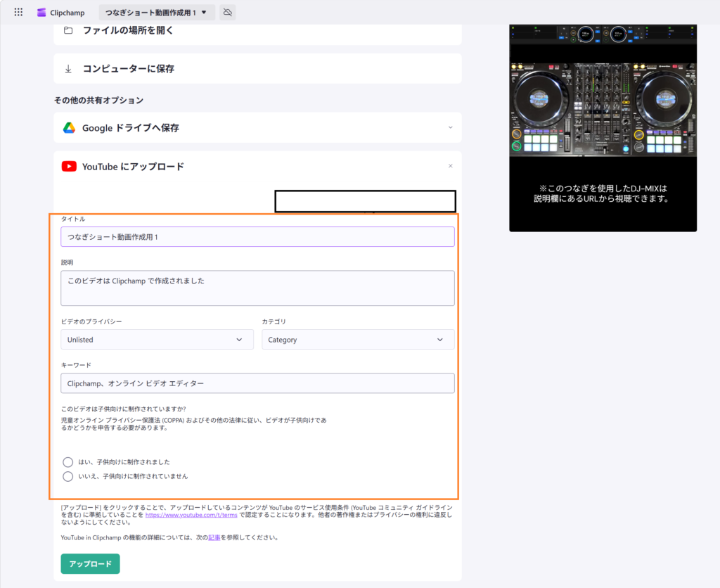Expand the Google ドライブへ保存 section
Image resolution: width=720 pixels, height=588 pixels.
click(451, 127)
